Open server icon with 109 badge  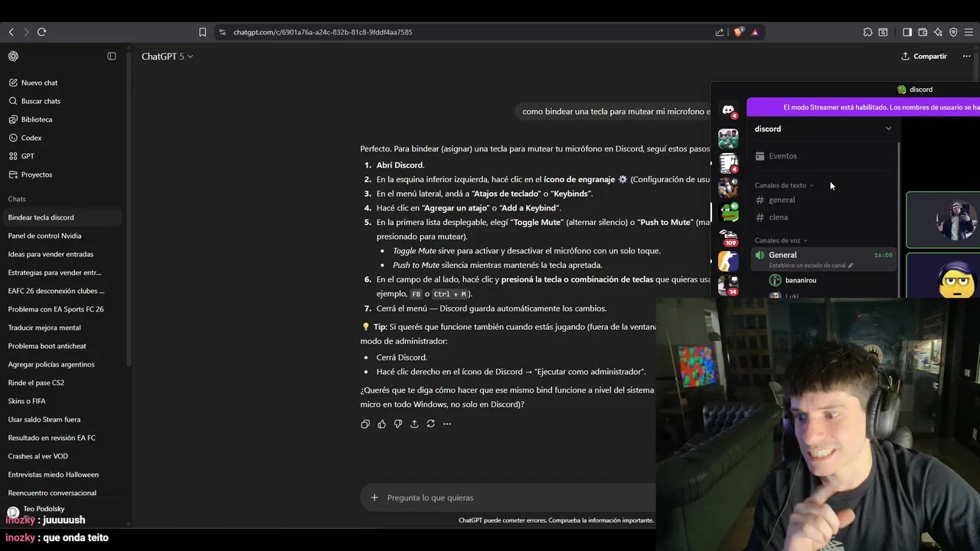728,236
